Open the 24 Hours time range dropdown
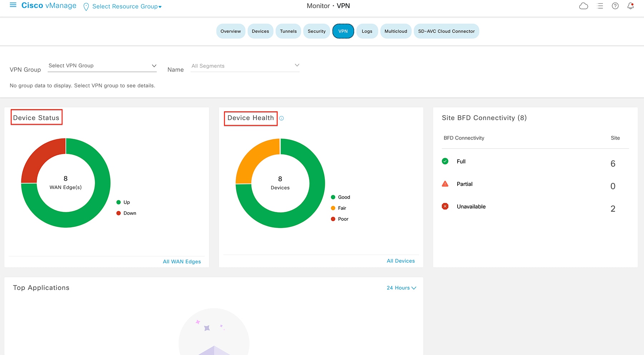Viewport: 644px width, 355px height. [x=401, y=288]
